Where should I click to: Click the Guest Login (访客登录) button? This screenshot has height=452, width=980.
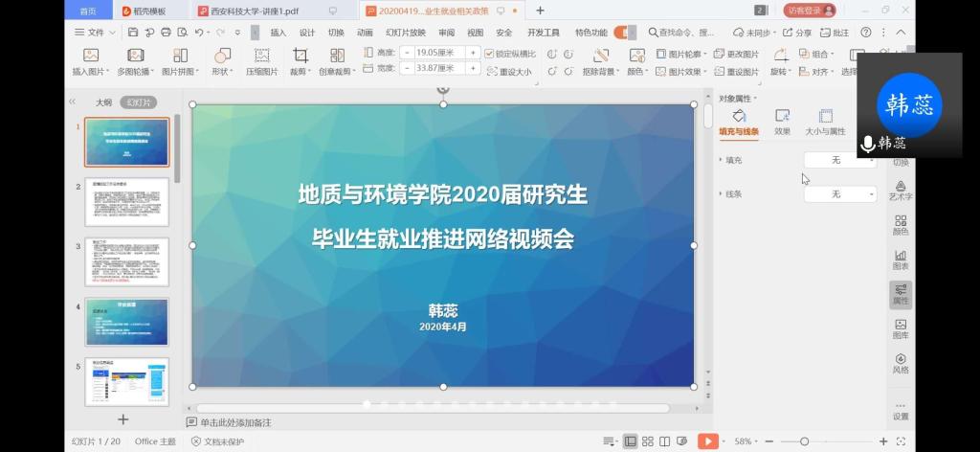810,11
